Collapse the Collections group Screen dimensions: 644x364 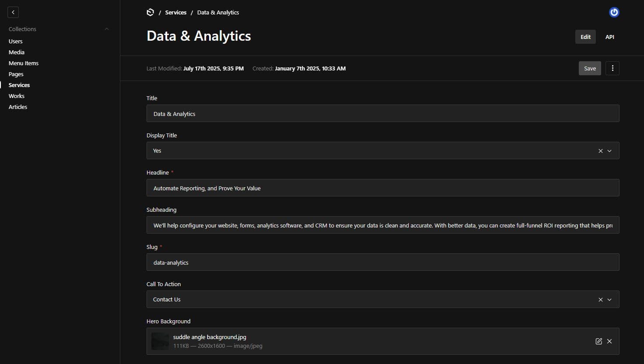(x=106, y=29)
